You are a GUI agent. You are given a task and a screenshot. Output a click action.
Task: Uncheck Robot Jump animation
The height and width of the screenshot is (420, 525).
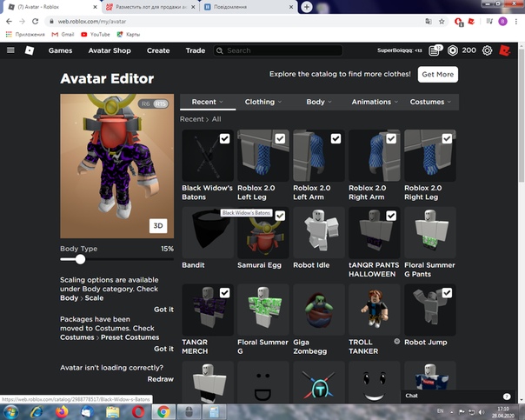447,293
